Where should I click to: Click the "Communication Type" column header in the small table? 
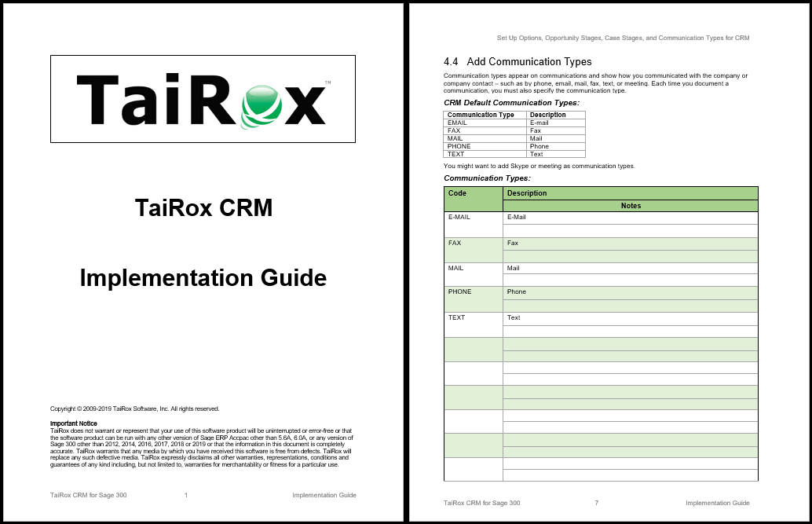[x=481, y=115]
